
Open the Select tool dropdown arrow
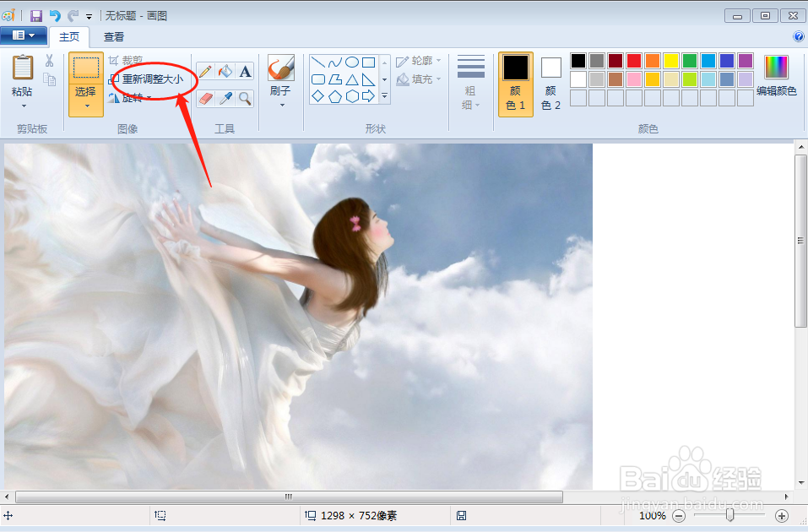click(87, 106)
